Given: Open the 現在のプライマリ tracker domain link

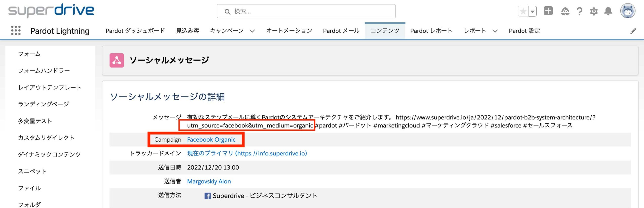Looking at the screenshot, I should click(x=247, y=153).
